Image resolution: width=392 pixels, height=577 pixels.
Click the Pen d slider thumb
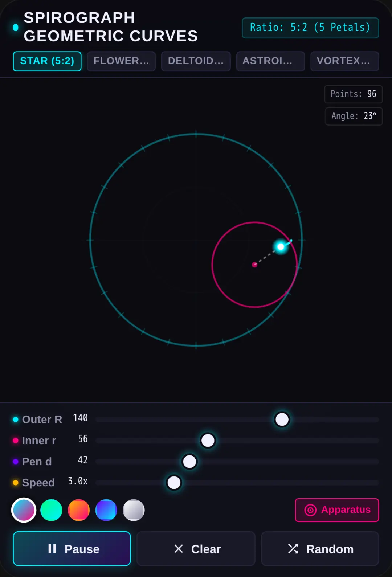point(189,462)
